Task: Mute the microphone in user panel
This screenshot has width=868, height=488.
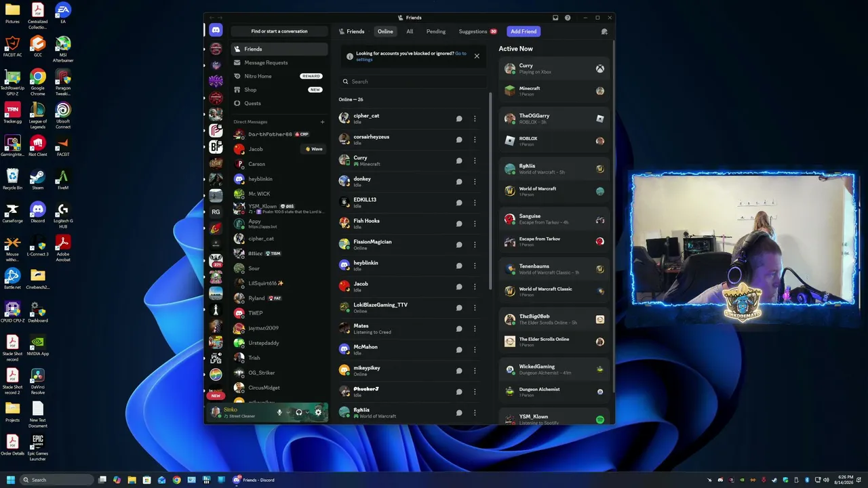Action: click(279, 412)
